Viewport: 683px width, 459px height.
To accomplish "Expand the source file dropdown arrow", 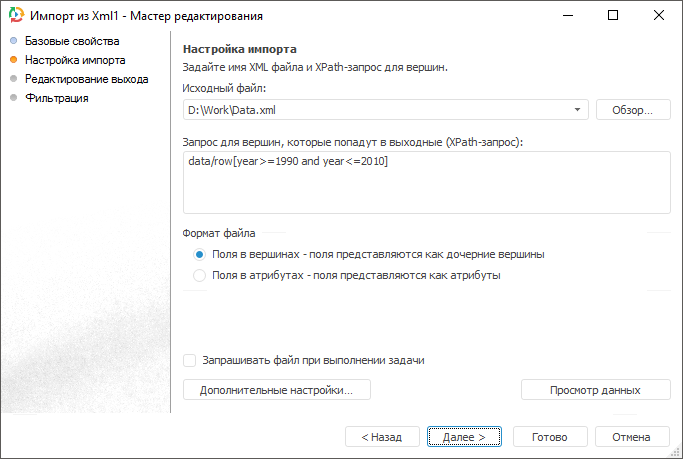I will 579,110.
